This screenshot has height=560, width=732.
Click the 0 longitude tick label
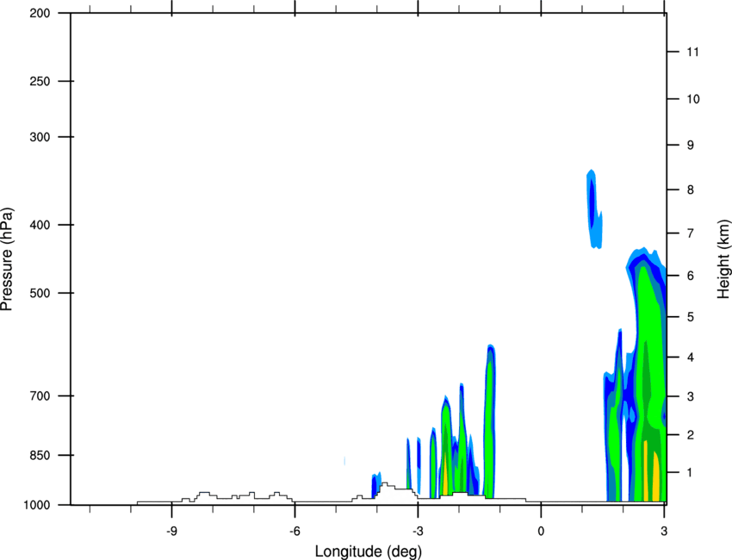click(x=541, y=532)
